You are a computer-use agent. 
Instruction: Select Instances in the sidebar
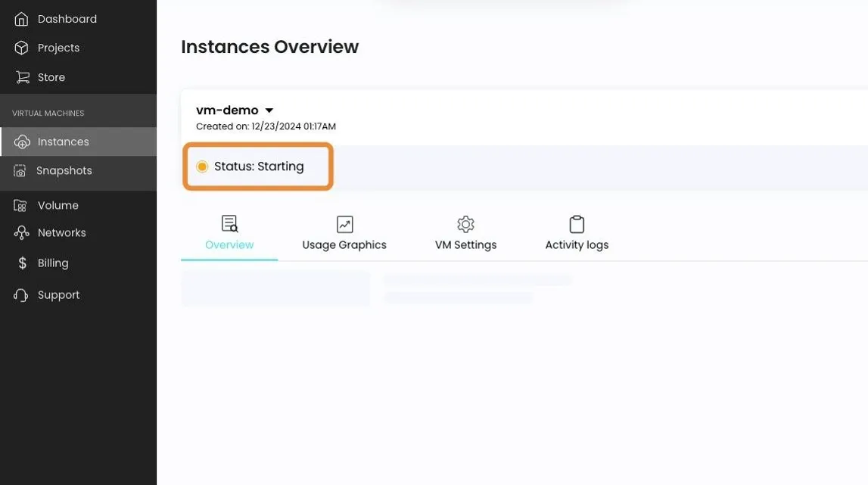point(78,141)
